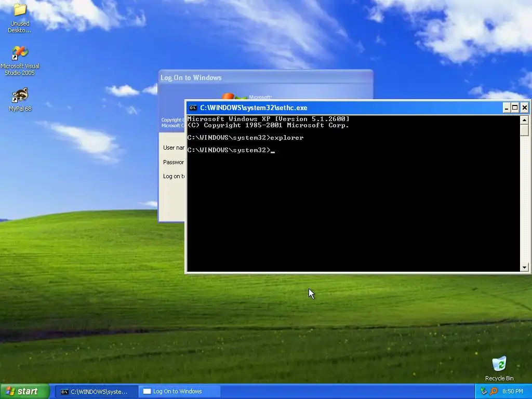Click the current C:\WINDOWS\system32> prompt line
Screen dimensions: 532x399
tap(231, 150)
